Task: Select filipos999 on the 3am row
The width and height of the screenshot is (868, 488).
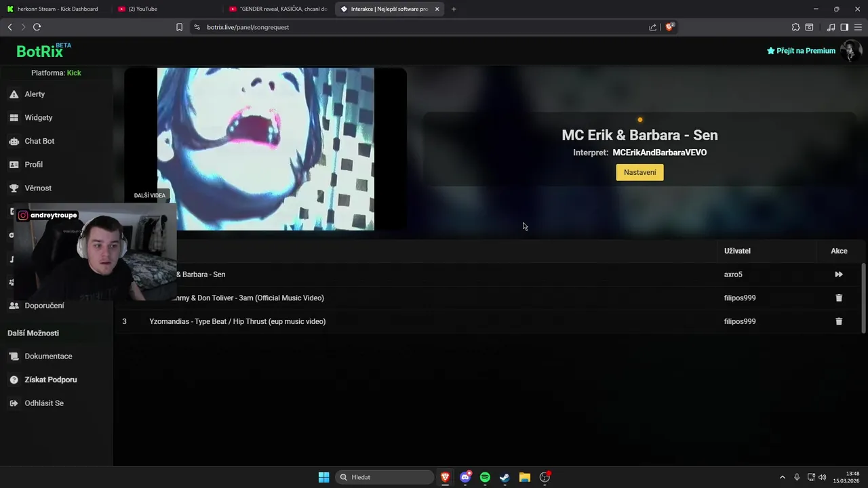Action: click(x=739, y=298)
